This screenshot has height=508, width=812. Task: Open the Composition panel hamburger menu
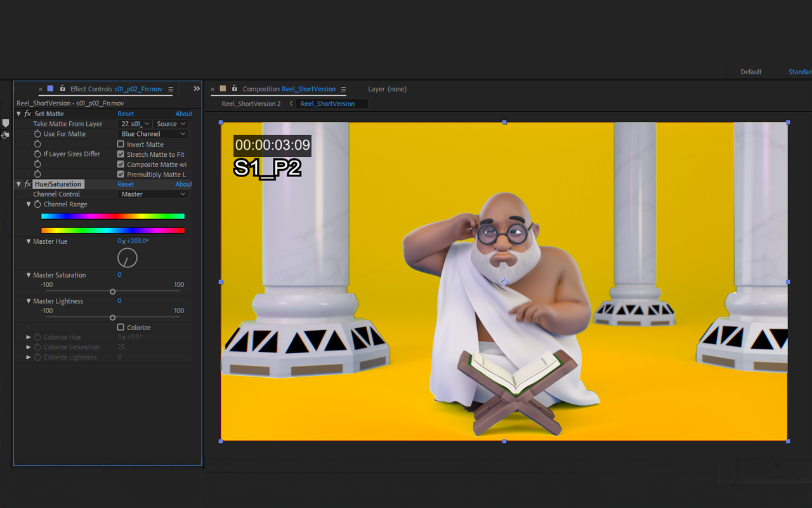(x=343, y=89)
